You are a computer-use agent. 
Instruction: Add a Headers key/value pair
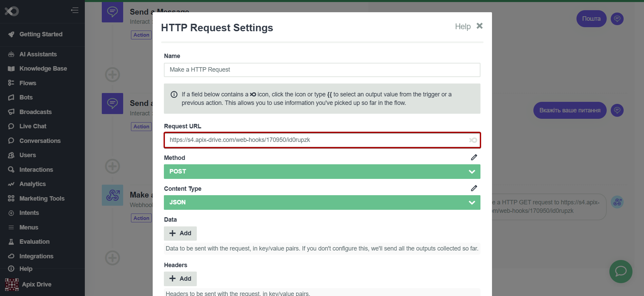coord(180,279)
